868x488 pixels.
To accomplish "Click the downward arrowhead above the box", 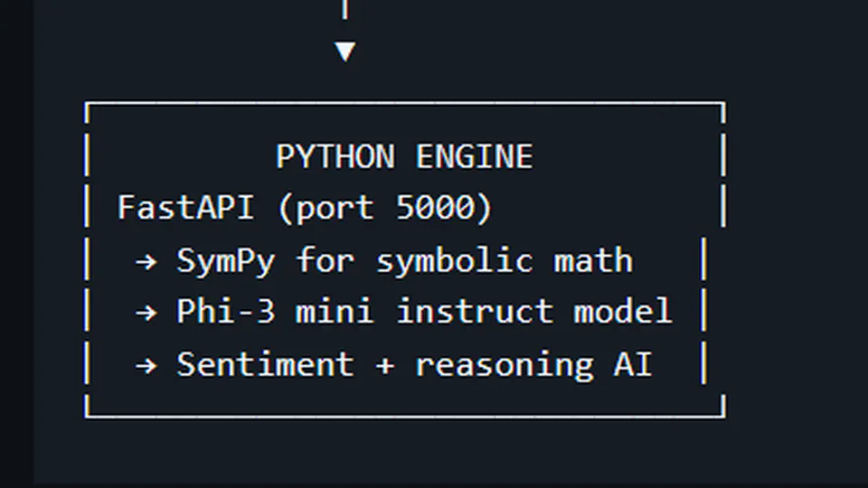I will [x=344, y=52].
